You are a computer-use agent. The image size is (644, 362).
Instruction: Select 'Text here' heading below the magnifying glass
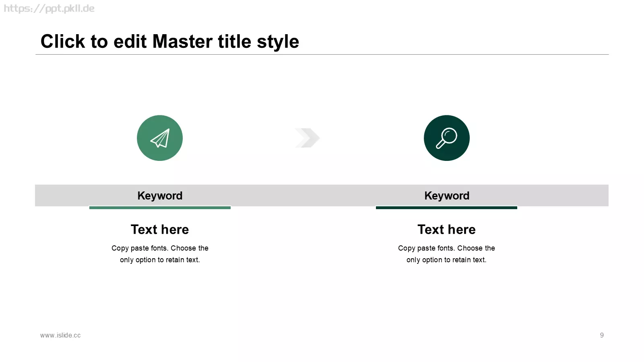(x=447, y=229)
